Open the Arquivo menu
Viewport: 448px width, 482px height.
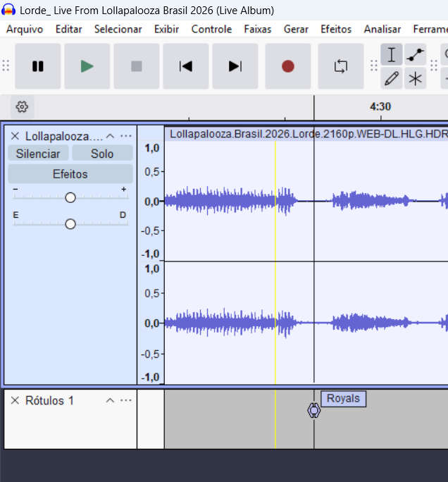coord(25,29)
